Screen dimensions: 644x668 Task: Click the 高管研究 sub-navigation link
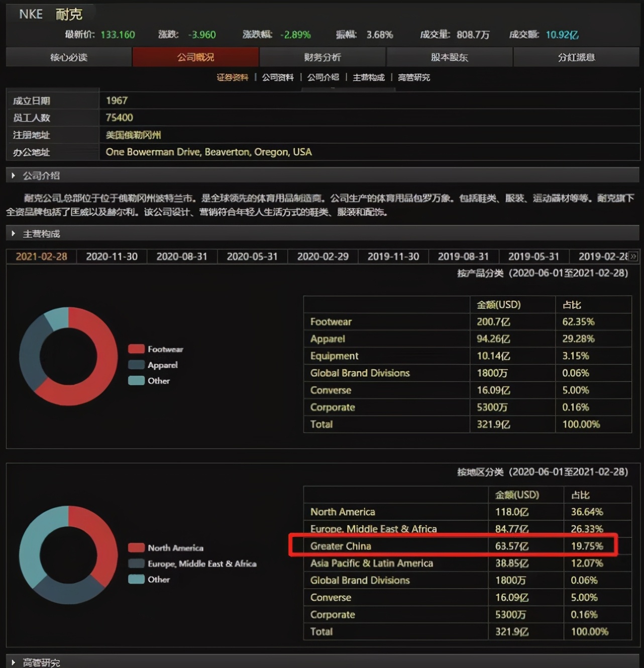tap(414, 77)
